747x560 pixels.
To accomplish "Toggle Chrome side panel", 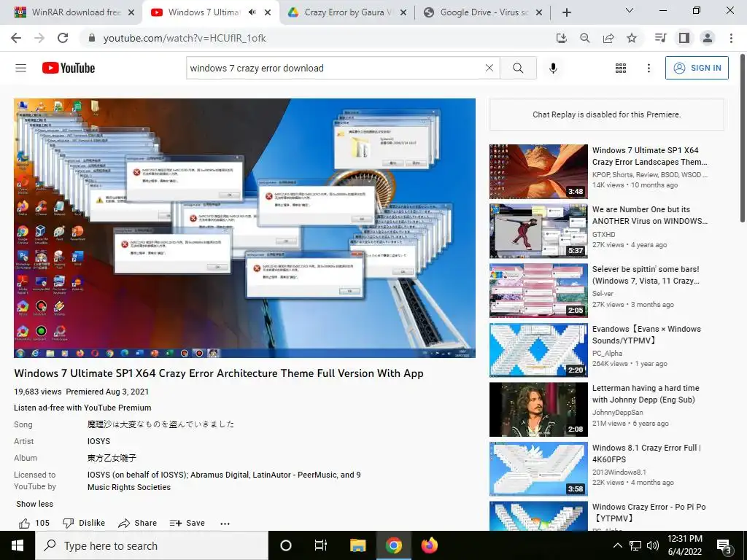I will 684,38.
